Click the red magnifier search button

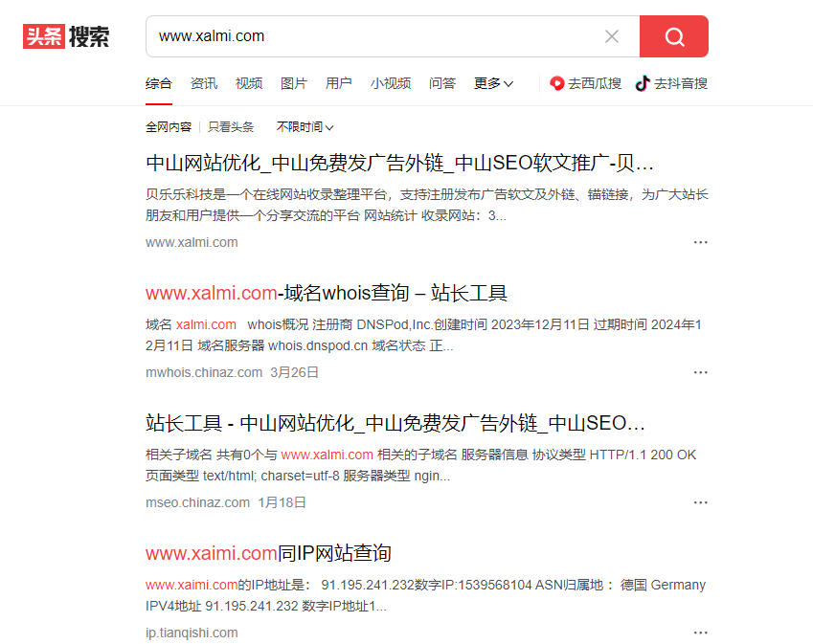pyautogui.click(x=674, y=36)
